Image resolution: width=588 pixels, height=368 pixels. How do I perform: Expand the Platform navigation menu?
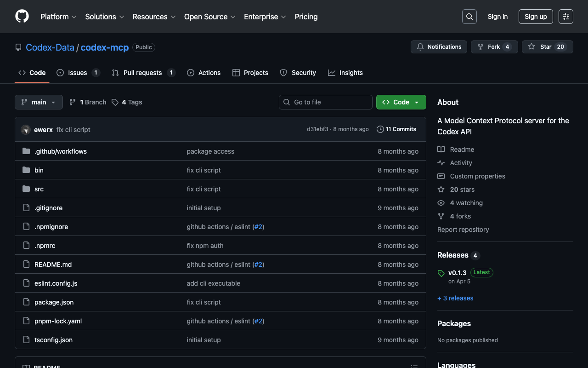click(x=58, y=17)
